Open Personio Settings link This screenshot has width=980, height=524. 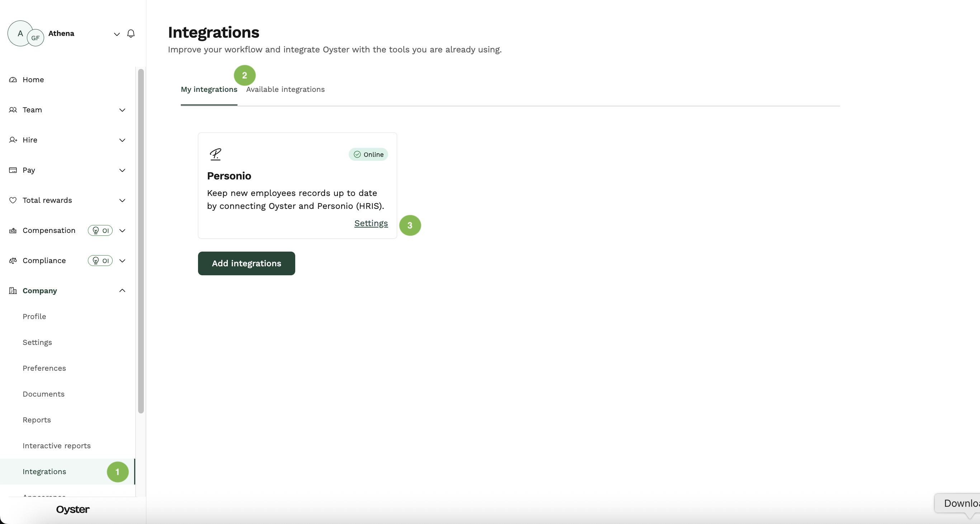click(x=371, y=223)
